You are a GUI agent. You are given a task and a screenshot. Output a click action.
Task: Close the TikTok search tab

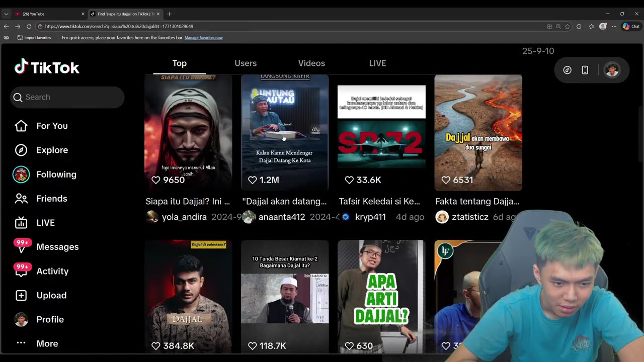click(x=158, y=14)
